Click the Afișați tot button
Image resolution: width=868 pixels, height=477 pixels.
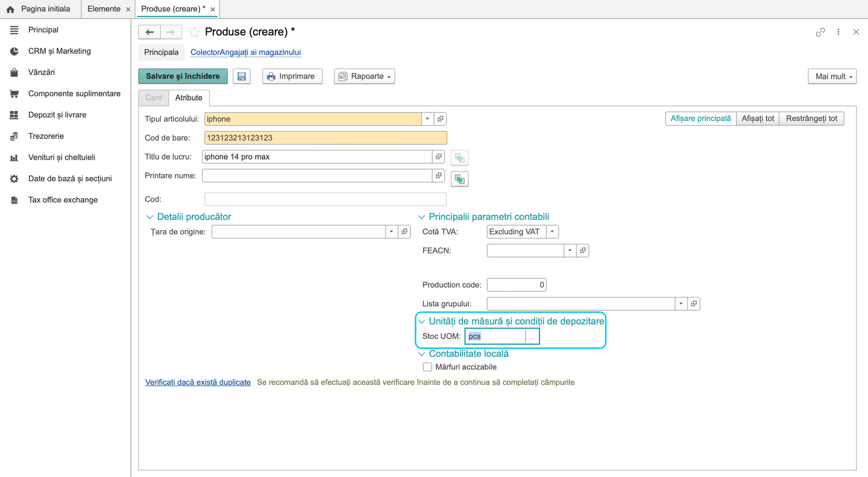[758, 119]
